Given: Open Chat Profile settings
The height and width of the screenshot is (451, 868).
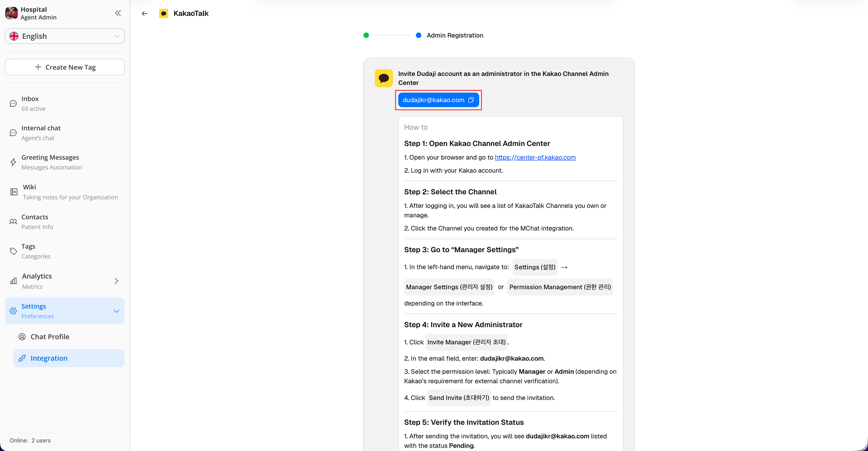Looking at the screenshot, I should 50,337.
